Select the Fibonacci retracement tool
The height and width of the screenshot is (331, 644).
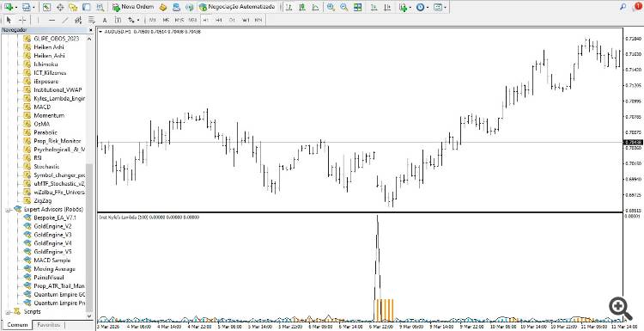92,20
